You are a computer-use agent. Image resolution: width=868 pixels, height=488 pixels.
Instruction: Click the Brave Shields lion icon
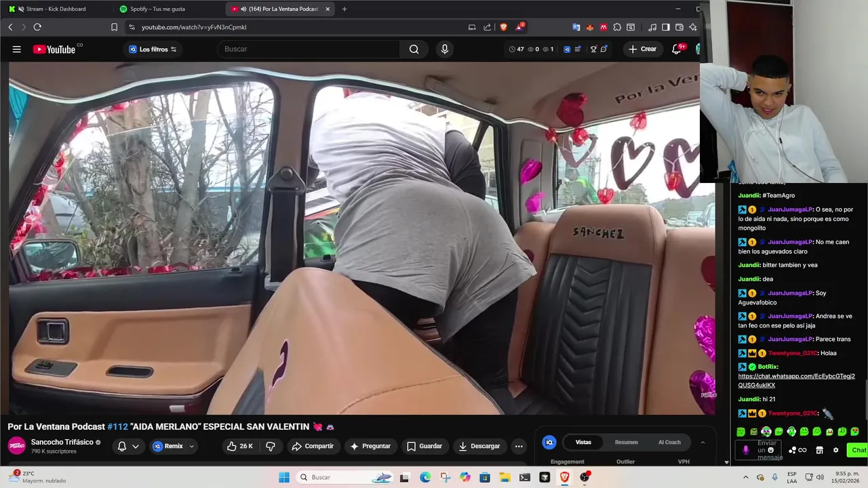pyautogui.click(x=503, y=27)
